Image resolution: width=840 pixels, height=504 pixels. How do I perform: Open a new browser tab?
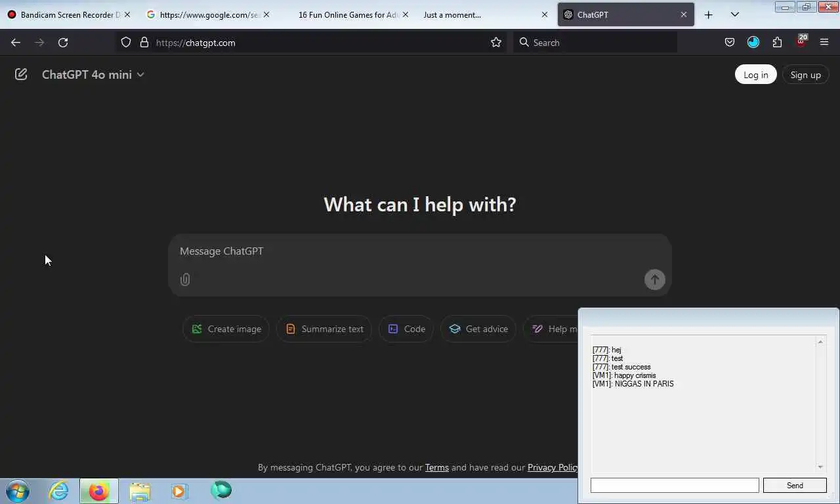[708, 14]
